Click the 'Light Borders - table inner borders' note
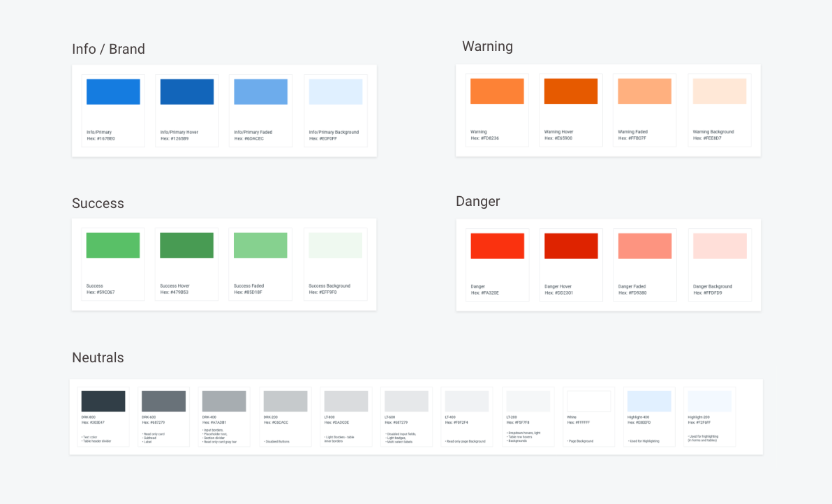The width and height of the screenshot is (832, 504). tap(339, 439)
